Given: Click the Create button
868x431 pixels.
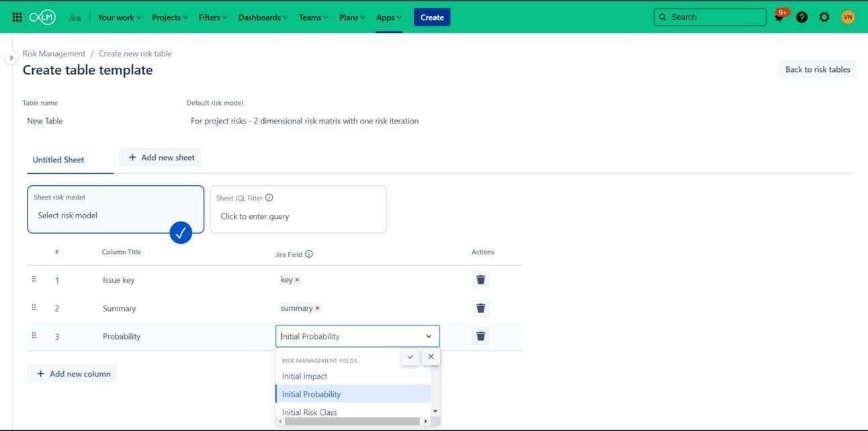Looking at the screenshot, I should pos(432,17).
